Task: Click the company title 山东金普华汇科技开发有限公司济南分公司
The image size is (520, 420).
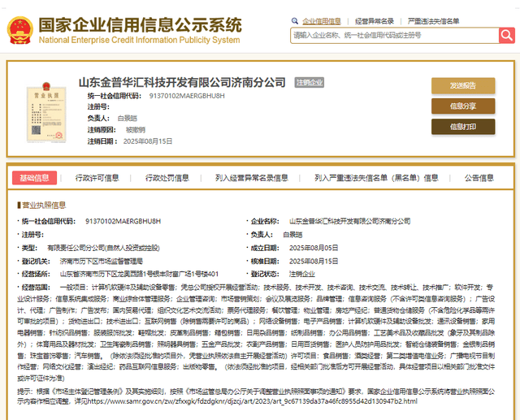Action: [182, 83]
